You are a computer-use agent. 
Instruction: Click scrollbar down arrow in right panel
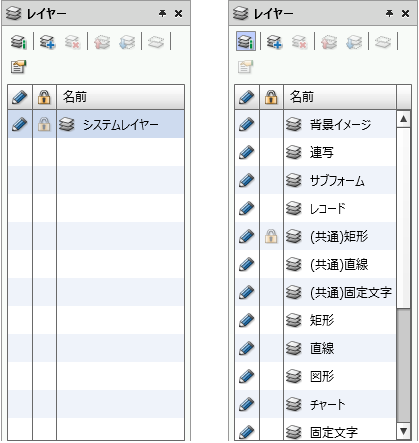[404, 431]
